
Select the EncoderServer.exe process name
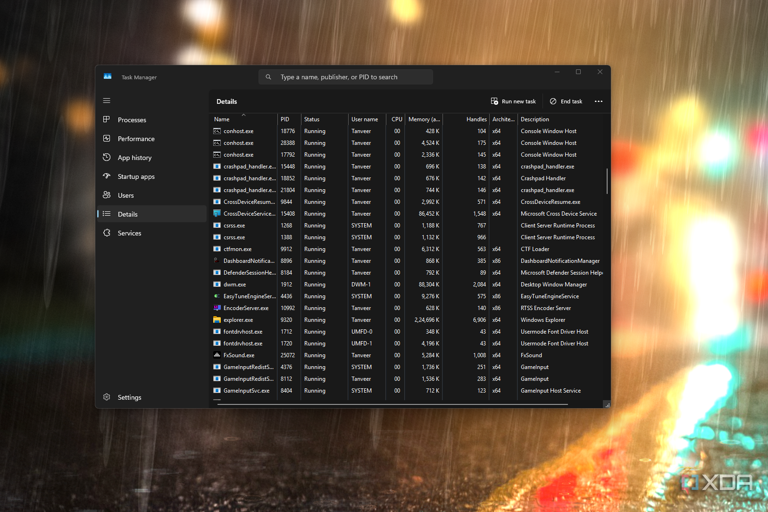pyautogui.click(x=246, y=308)
